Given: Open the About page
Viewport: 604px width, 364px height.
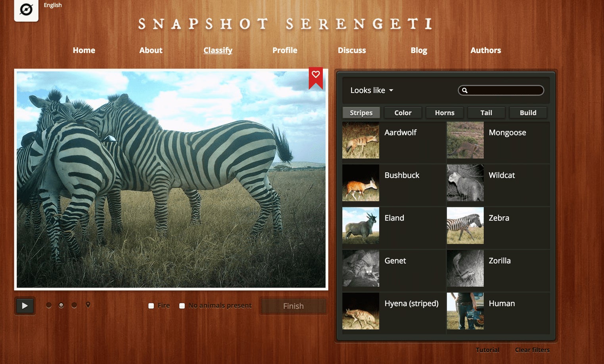Looking at the screenshot, I should point(151,50).
